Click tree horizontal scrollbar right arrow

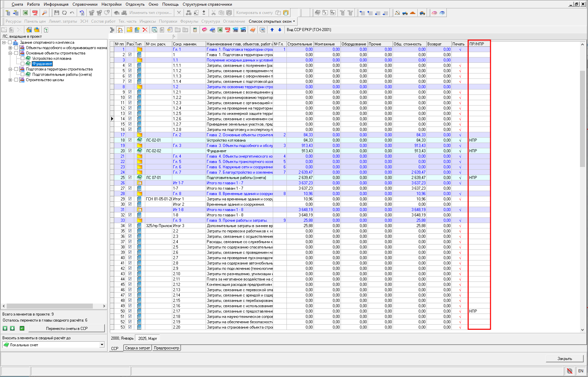pyautogui.click(x=104, y=306)
